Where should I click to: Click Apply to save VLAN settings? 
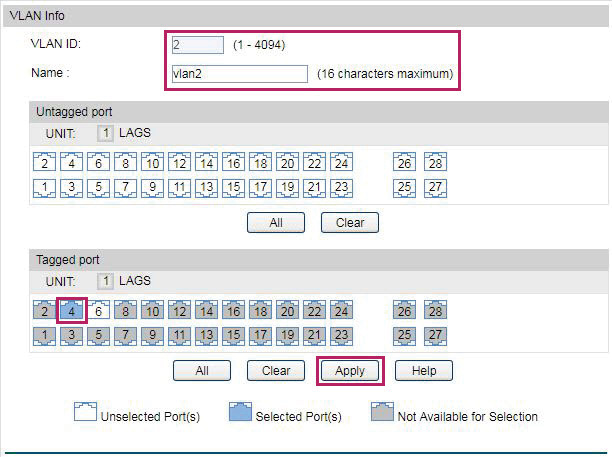pyautogui.click(x=350, y=370)
